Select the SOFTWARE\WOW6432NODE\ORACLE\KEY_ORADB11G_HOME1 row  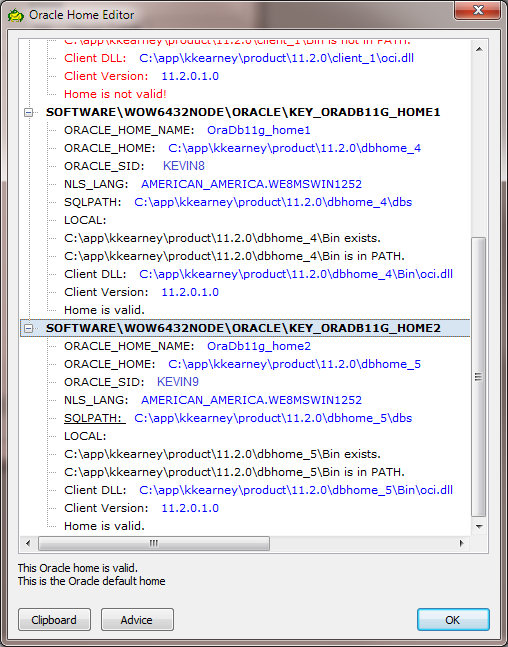tap(243, 112)
